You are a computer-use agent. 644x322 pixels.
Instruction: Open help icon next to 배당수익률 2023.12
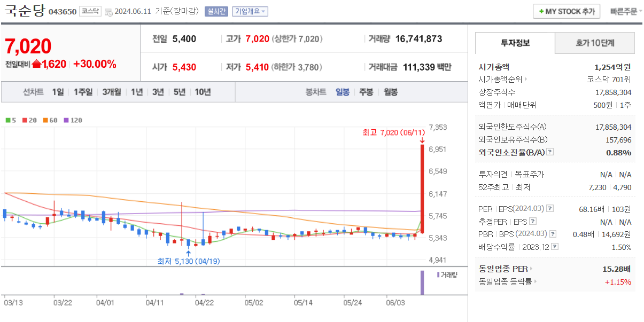tap(555, 247)
